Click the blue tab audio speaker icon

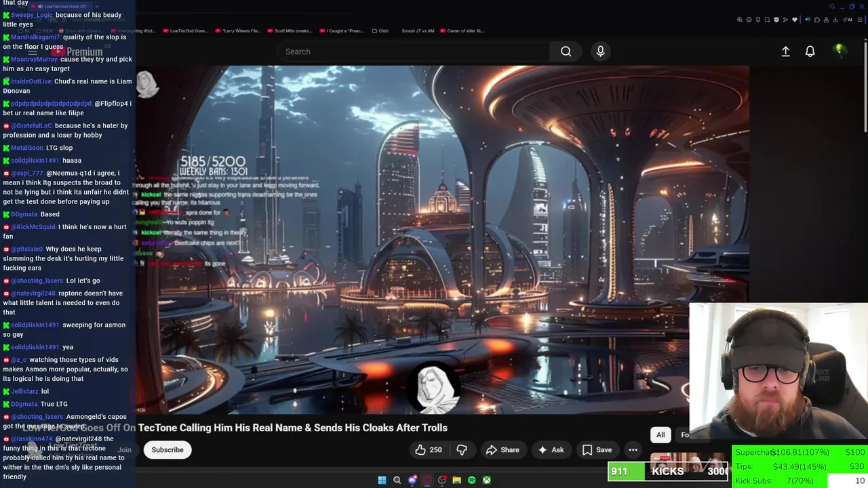(808, 20)
